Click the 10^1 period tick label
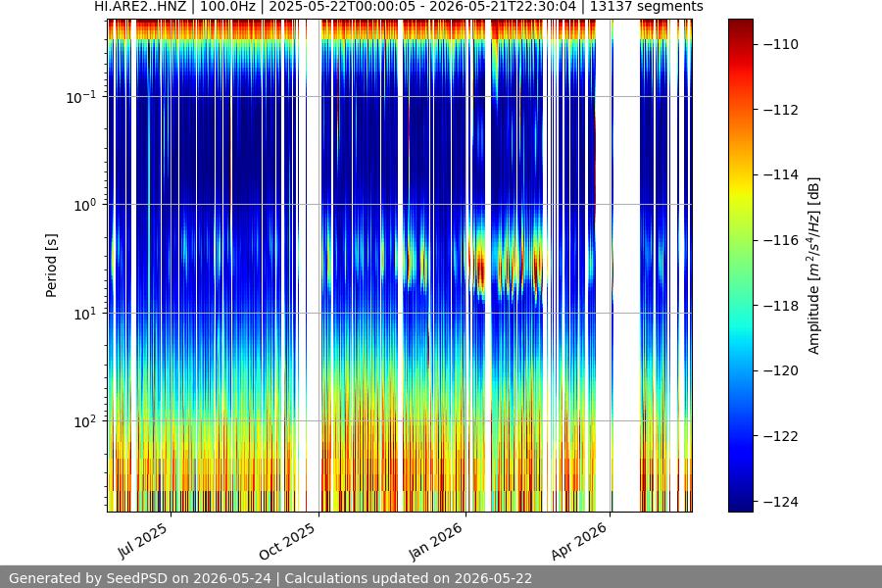 pyautogui.click(x=85, y=314)
